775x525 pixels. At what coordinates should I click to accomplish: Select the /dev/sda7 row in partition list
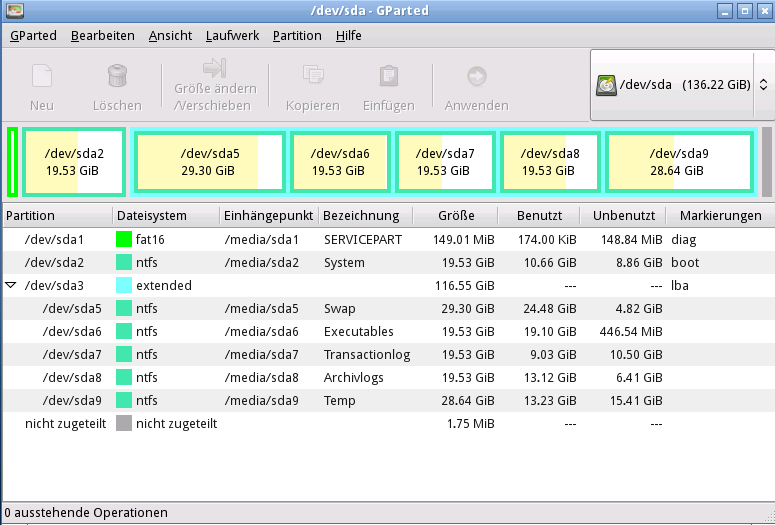[x=389, y=354]
